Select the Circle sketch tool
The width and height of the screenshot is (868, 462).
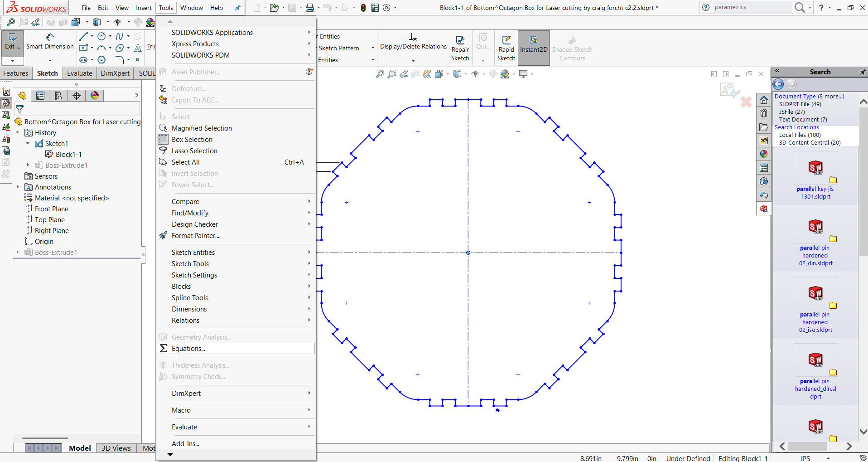[102, 36]
